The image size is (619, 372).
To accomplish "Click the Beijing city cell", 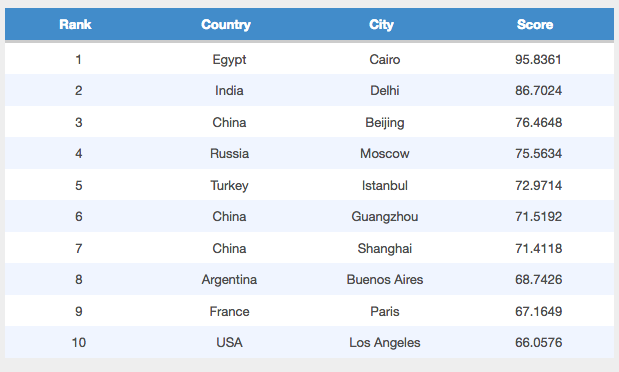I will coord(385,122).
